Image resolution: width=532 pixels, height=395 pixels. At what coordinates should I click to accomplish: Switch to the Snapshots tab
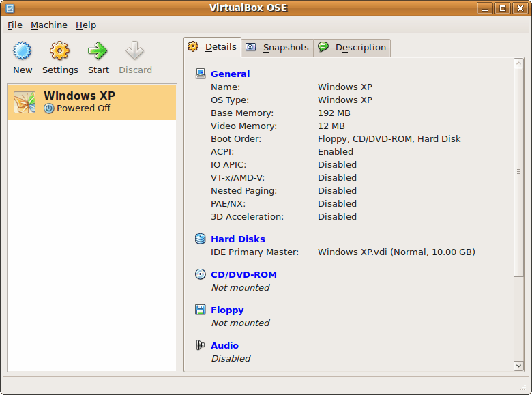point(277,48)
